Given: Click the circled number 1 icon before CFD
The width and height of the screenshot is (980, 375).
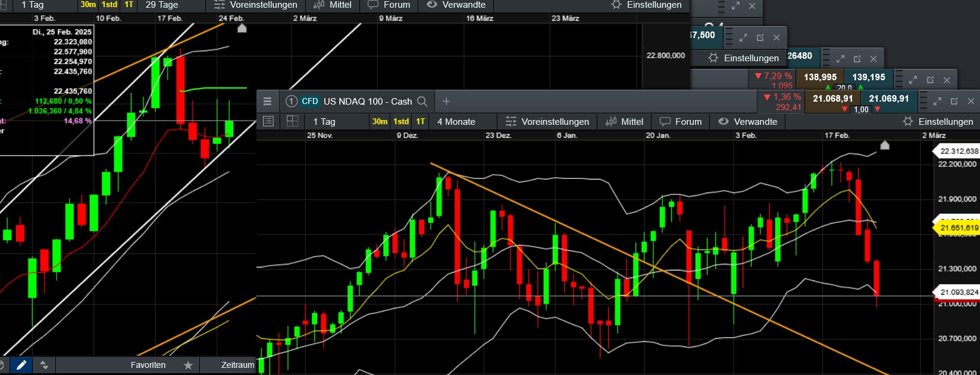Looking at the screenshot, I should click(x=291, y=101).
